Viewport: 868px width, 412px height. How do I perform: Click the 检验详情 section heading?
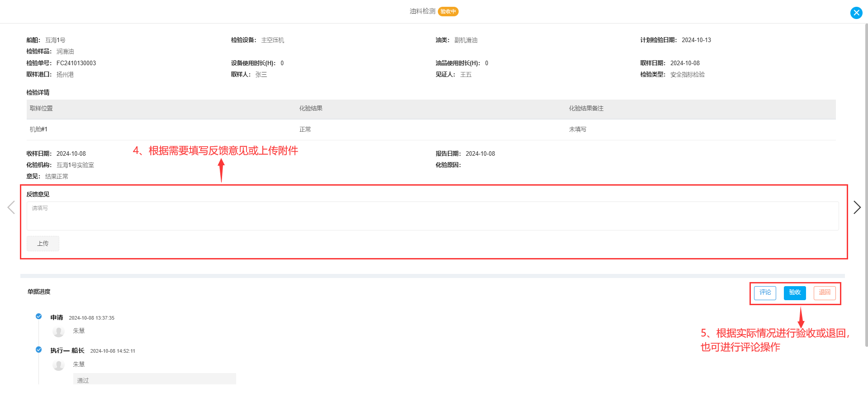38,92
